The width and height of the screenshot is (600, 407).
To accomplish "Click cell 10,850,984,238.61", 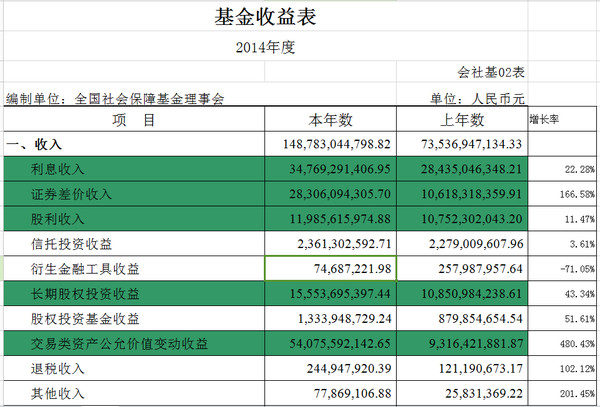I will [x=462, y=293].
